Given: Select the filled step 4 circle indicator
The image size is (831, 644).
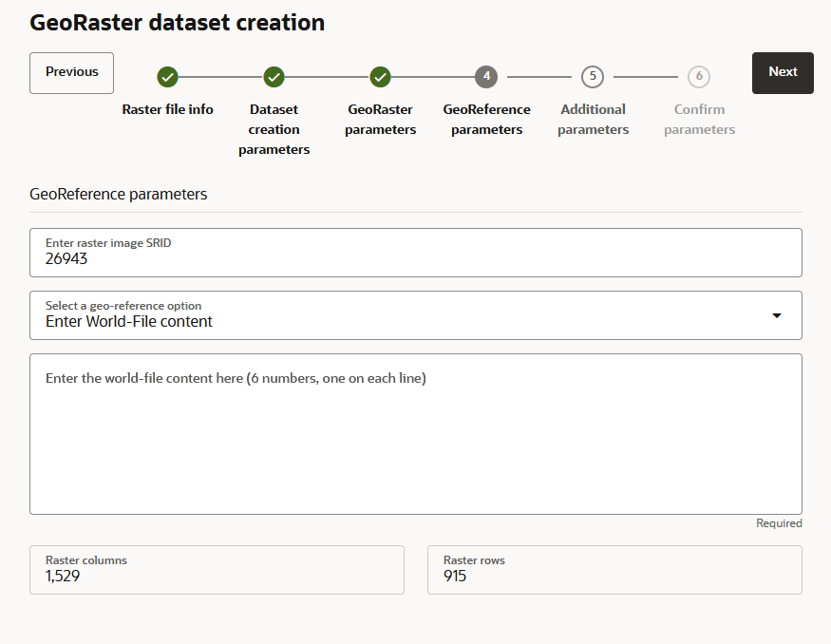Looking at the screenshot, I should coord(486,77).
